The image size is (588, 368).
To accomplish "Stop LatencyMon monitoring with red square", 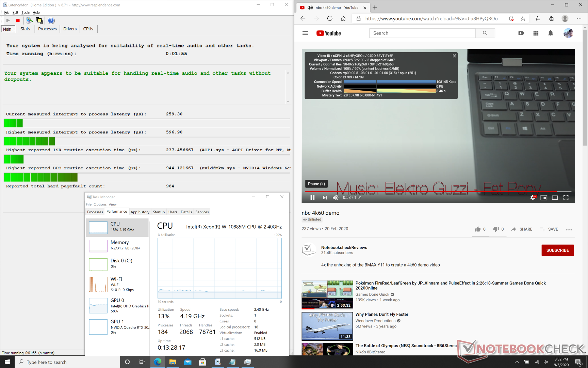I will tap(18, 20).
